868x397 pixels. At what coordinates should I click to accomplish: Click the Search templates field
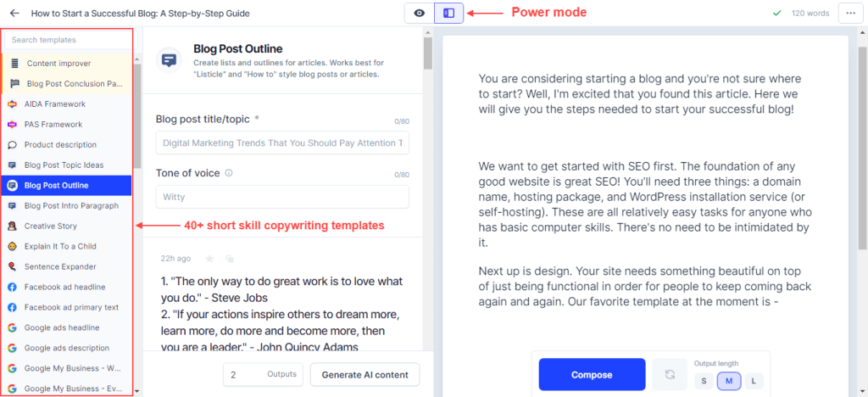click(68, 40)
